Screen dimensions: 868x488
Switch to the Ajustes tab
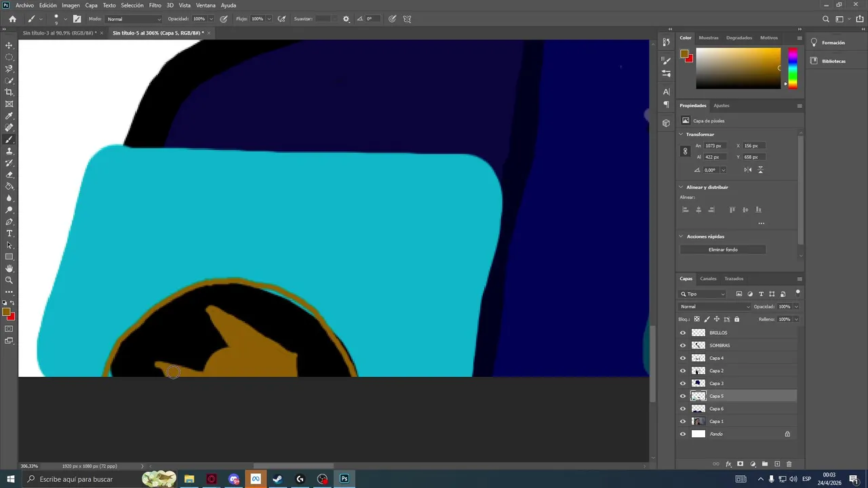722,106
